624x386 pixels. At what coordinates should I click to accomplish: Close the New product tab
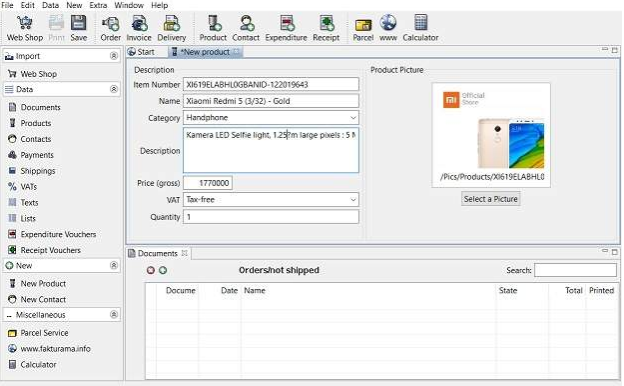[237, 52]
